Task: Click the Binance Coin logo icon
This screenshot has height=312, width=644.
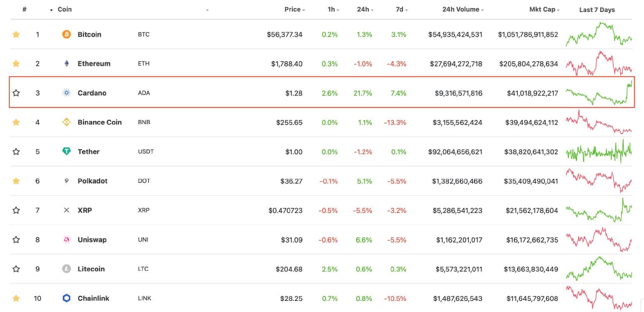Action: (x=66, y=122)
